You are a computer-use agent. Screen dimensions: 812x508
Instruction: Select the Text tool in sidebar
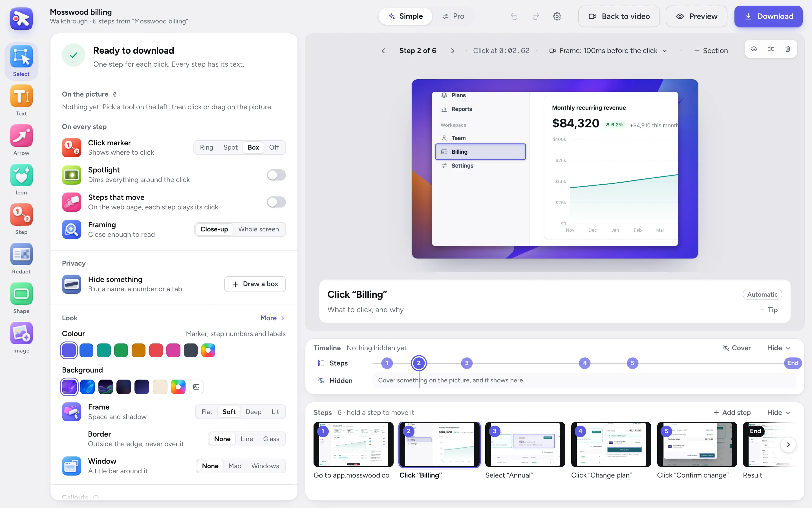[21, 100]
